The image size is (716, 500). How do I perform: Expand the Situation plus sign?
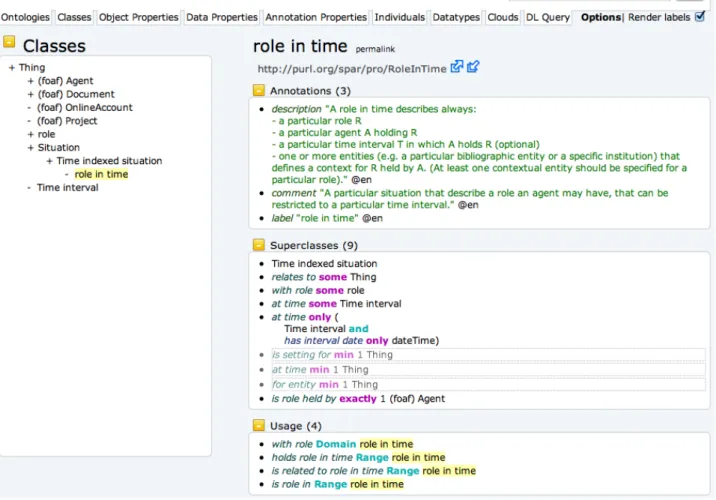[x=31, y=147]
